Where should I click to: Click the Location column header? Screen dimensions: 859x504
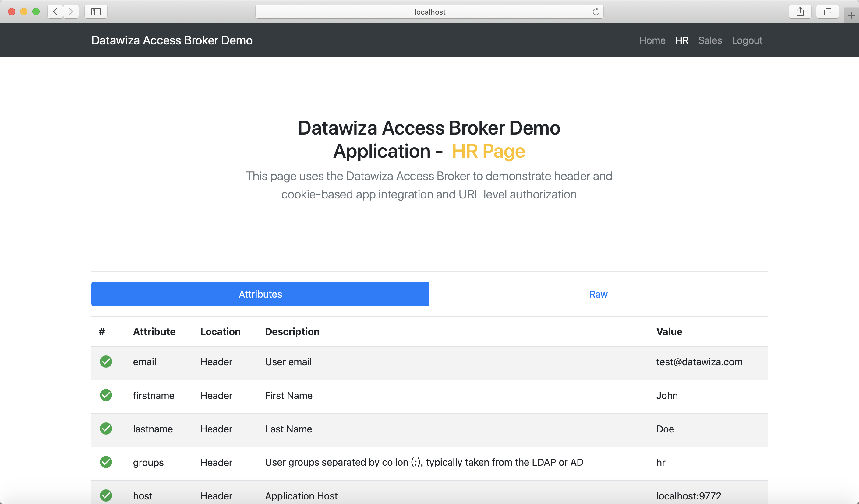[x=220, y=331]
